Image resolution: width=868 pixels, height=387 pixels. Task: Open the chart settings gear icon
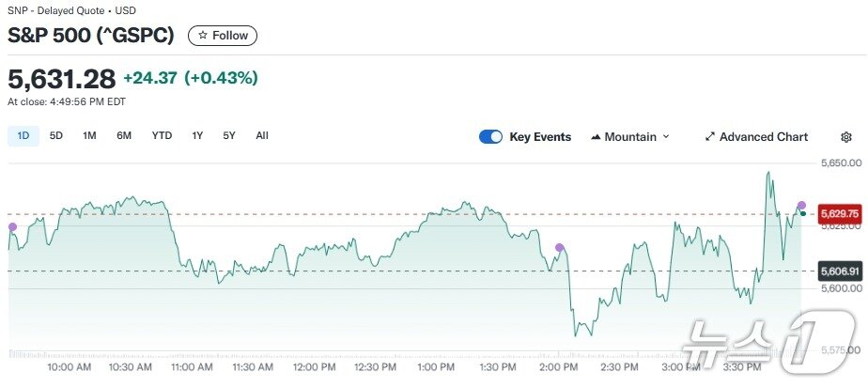click(x=845, y=137)
